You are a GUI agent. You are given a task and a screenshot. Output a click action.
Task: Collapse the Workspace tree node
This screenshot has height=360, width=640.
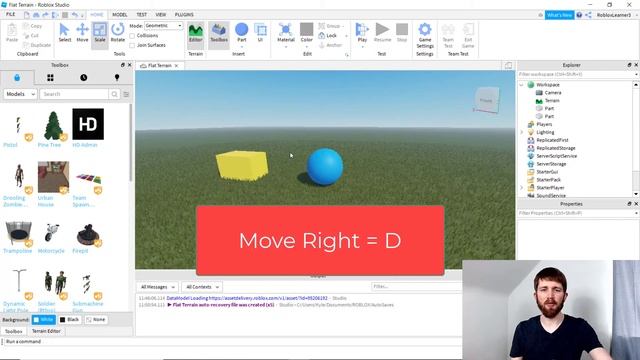click(521, 85)
